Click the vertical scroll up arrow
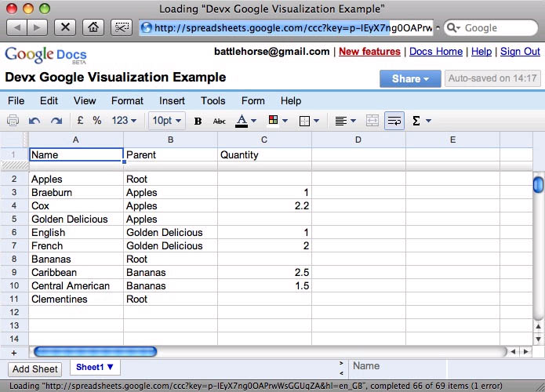 tap(538, 326)
